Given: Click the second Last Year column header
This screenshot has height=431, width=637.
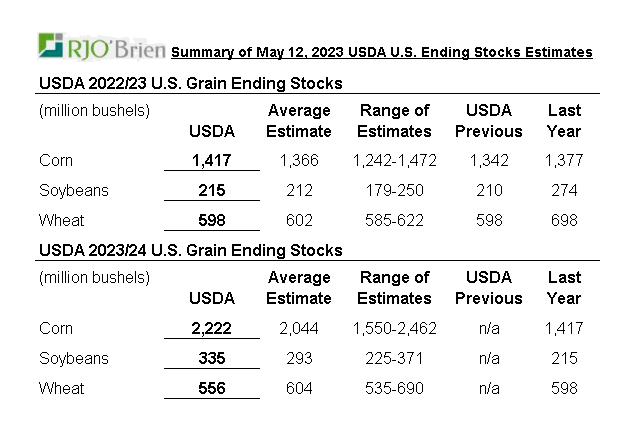Looking at the screenshot, I should click(564, 287).
